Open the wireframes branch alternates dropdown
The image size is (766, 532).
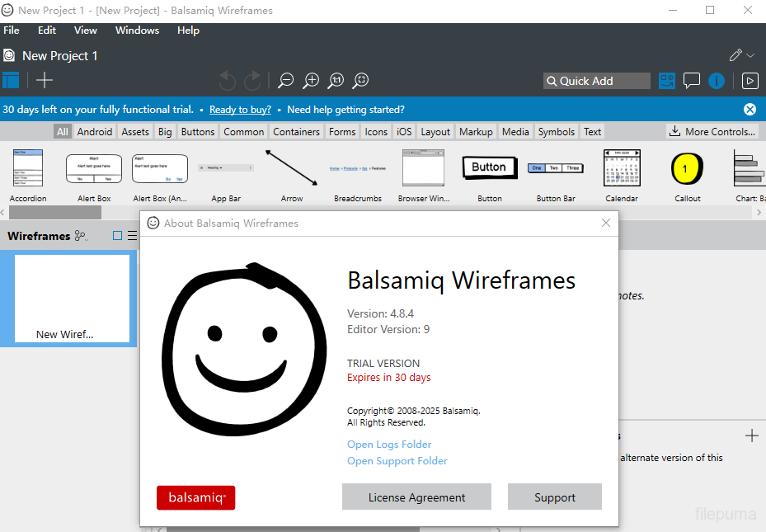tap(81, 236)
